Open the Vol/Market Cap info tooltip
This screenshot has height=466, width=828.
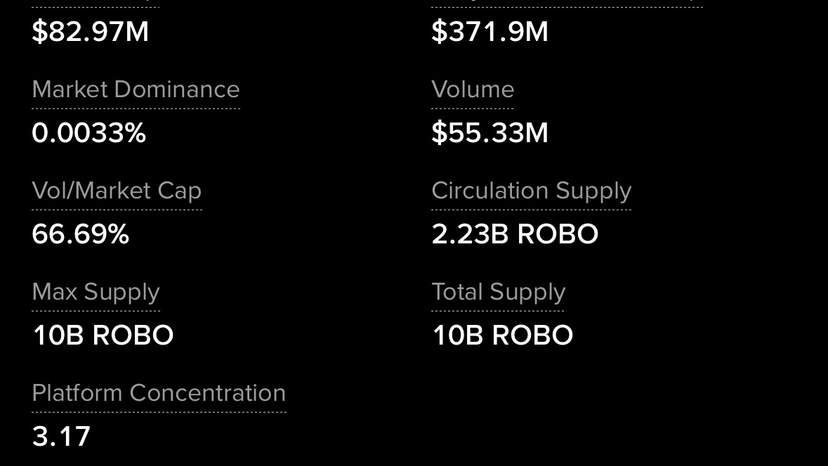(x=116, y=191)
